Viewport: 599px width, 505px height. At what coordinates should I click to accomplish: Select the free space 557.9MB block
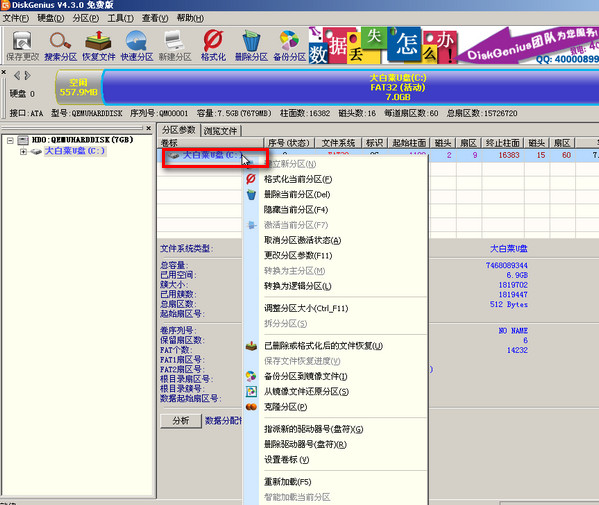79,87
